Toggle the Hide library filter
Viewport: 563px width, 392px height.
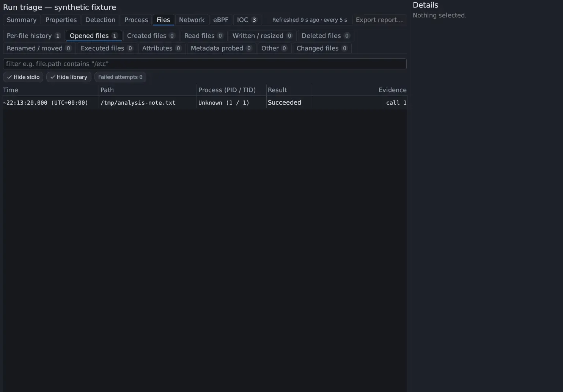[69, 77]
